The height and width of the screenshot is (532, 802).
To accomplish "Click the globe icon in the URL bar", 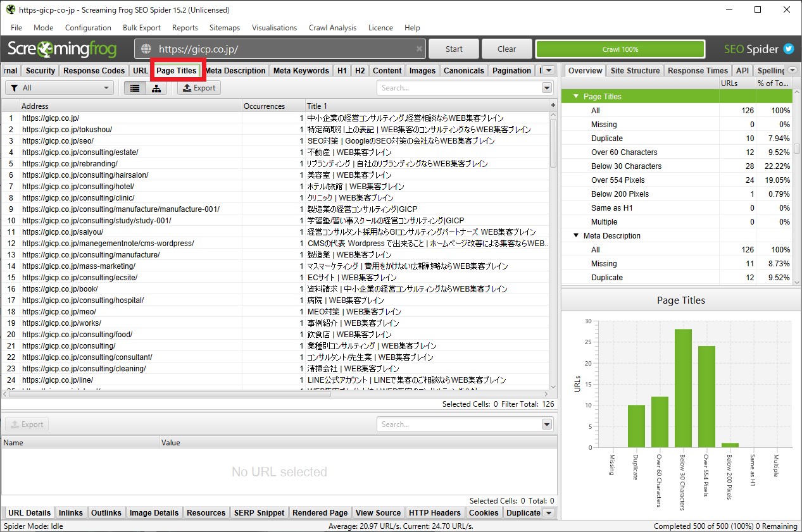I will (x=146, y=49).
